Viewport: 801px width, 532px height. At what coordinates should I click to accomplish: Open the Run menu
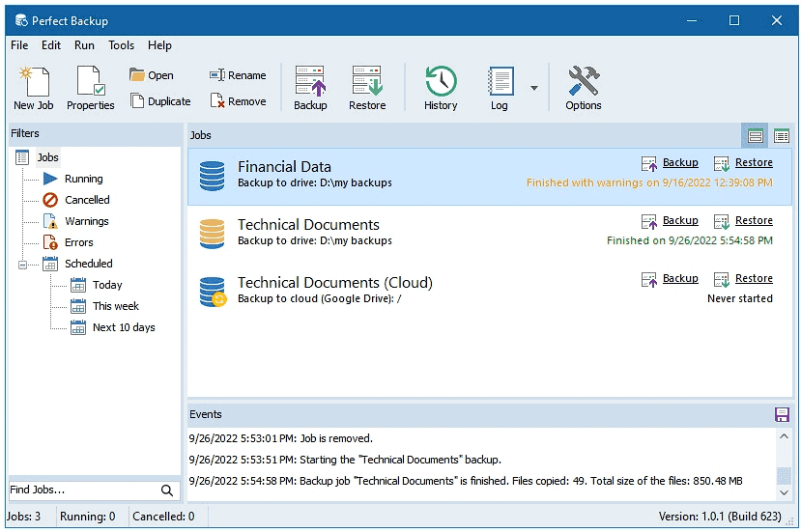coord(84,45)
